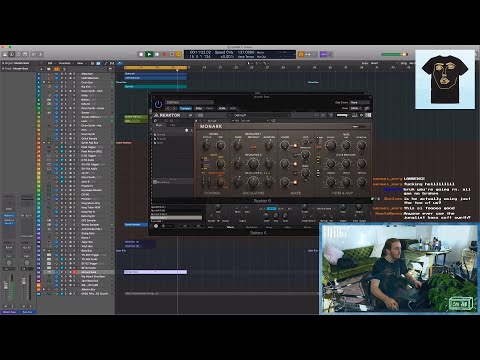Toggle Monark mixer's third oscillator on switch
Image resolution: width=480 pixels, height=360 pixels.
click(295, 182)
